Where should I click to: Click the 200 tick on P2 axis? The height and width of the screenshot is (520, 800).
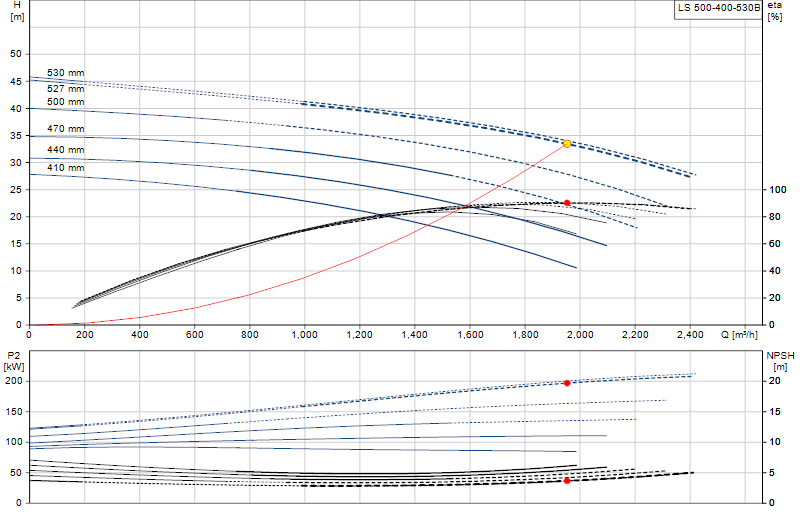tap(14, 381)
